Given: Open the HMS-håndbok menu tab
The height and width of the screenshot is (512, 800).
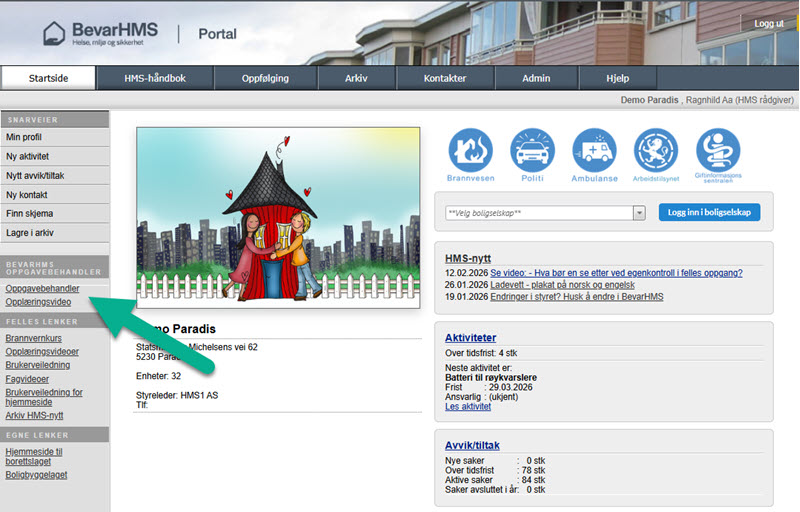Looking at the screenshot, I should coord(155,78).
